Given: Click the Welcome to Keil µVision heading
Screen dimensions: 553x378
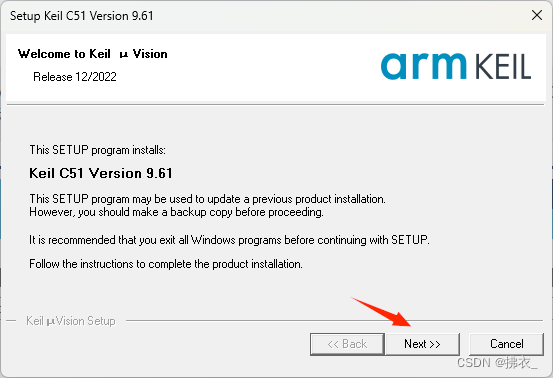Looking at the screenshot, I should click(x=92, y=54).
